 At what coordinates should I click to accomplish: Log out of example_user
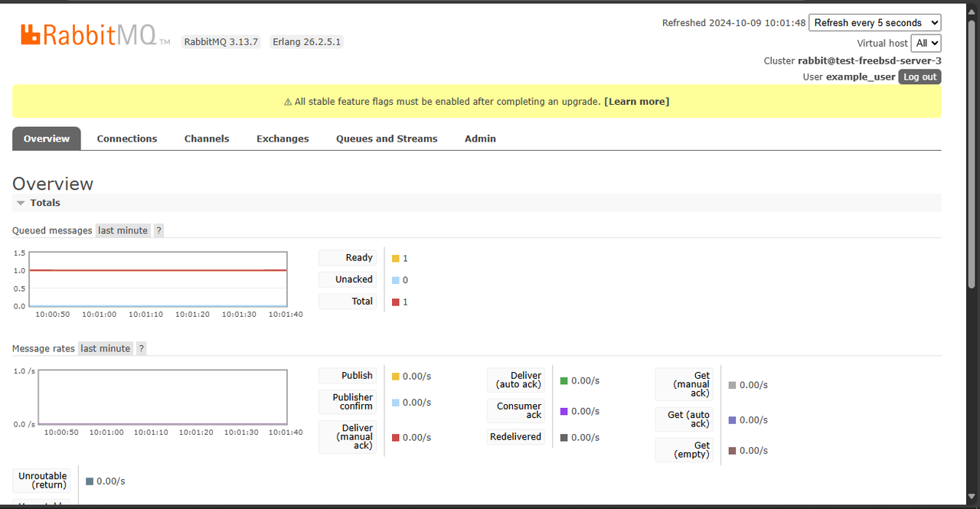(920, 77)
